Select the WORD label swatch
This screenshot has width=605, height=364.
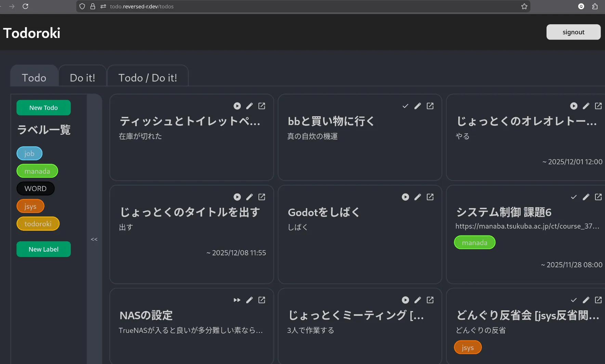35,188
